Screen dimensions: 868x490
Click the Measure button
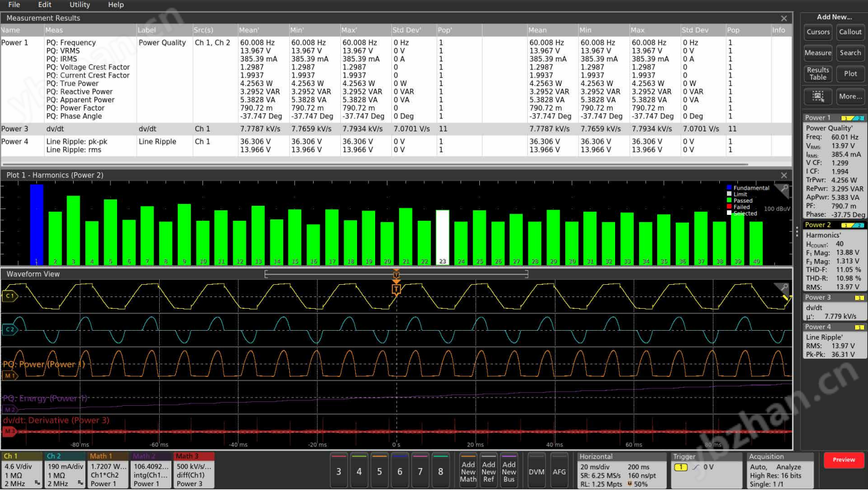click(x=818, y=53)
